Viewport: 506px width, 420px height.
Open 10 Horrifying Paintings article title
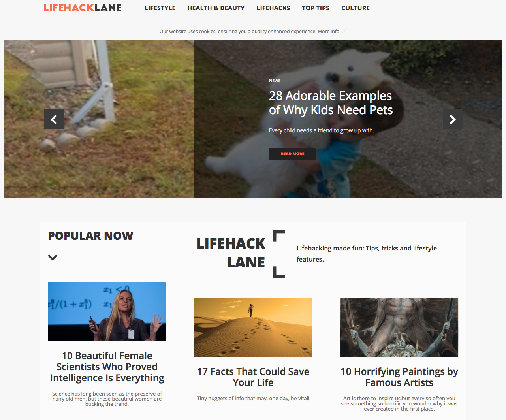tap(399, 377)
